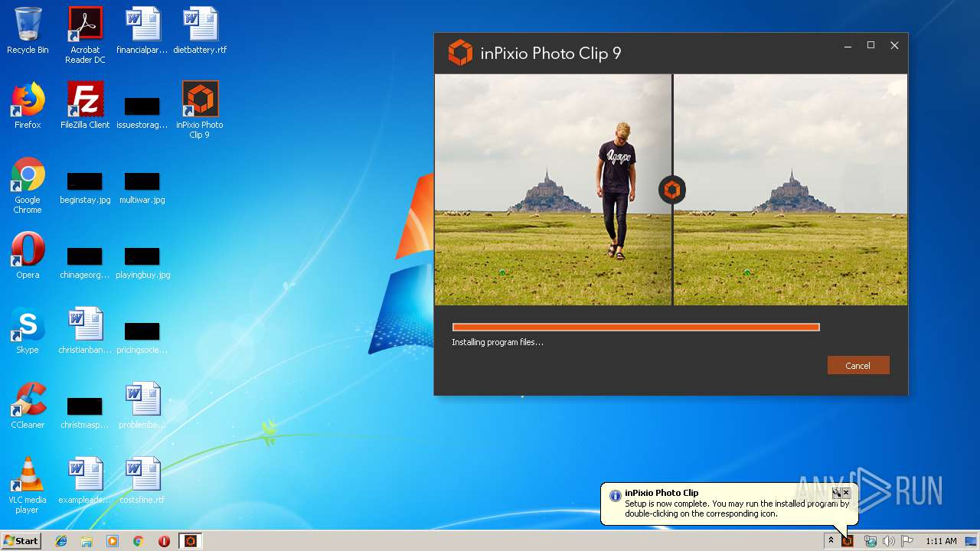Open Windows Explorer folder from taskbar
The image size is (980, 551).
click(87, 541)
